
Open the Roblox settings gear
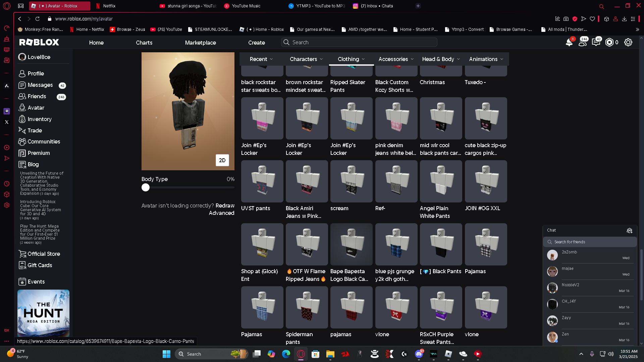[x=628, y=43]
